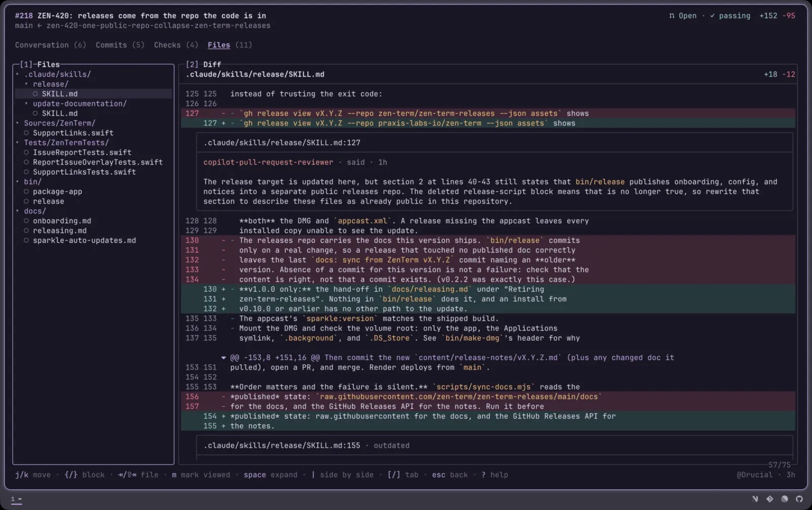This screenshot has width=812, height=510.
Task: Open ReportIssueOverlayTests.swift in file tree
Action: 98,163
